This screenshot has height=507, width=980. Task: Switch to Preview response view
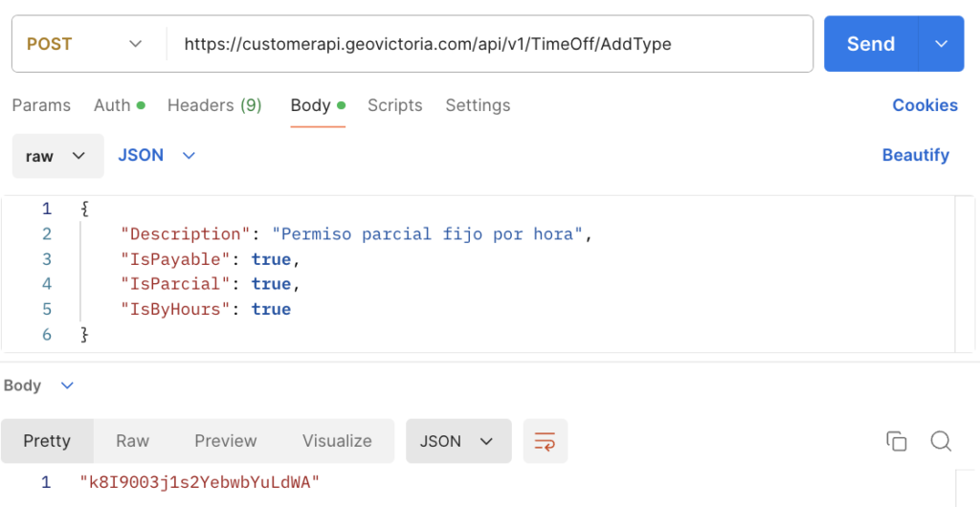point(225,441)
